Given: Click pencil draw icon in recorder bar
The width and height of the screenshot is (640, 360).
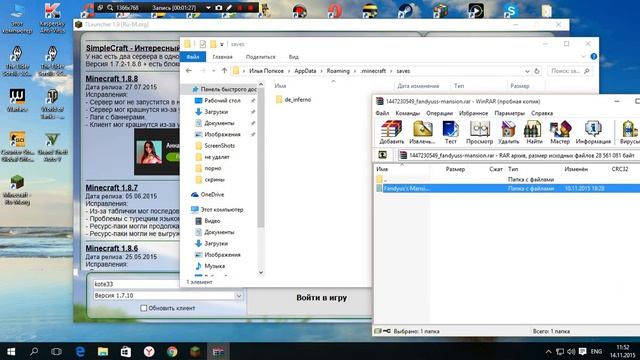Looking at the screenshot, I should pyautogui.click(x=229, y=8).
